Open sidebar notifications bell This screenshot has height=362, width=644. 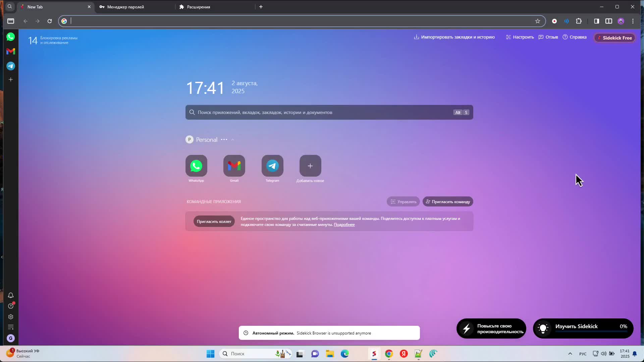coord(11,295)
